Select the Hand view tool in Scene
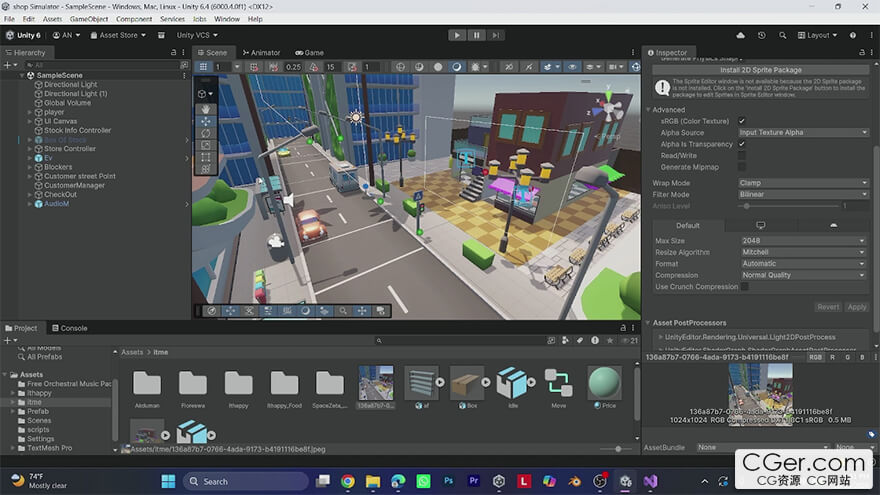This screenshot has height=495, width=880. click(x=206, y=109)
